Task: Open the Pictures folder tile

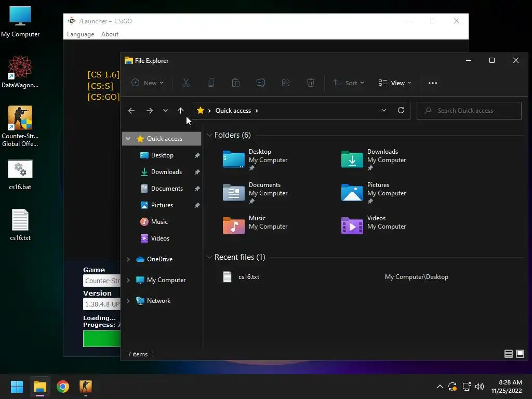Action: (x=374, y=192)
